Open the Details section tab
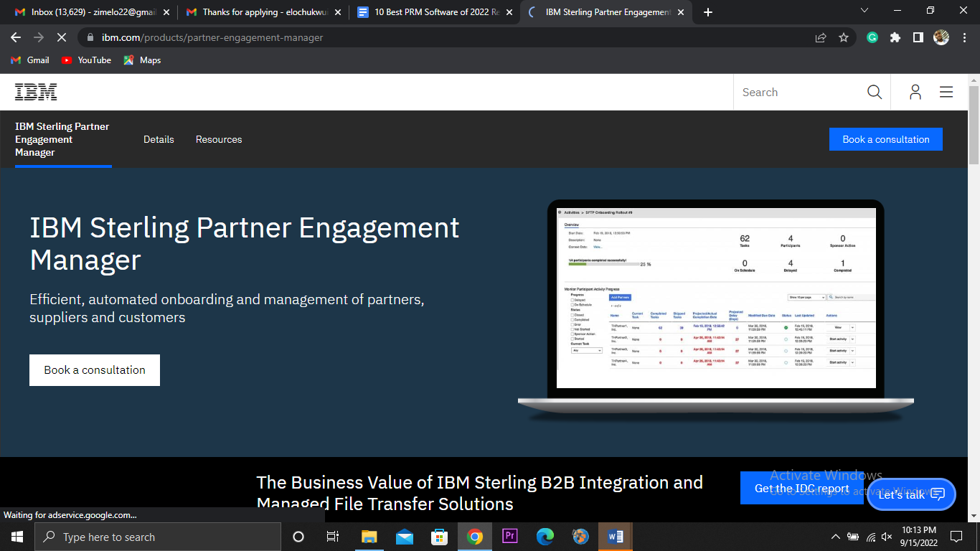The width and height of the screenshot is (980, 551). (159, 139)
